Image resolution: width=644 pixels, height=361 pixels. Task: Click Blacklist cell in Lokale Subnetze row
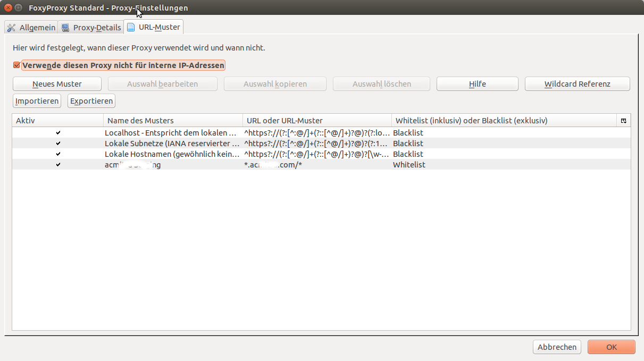(408, 144)
